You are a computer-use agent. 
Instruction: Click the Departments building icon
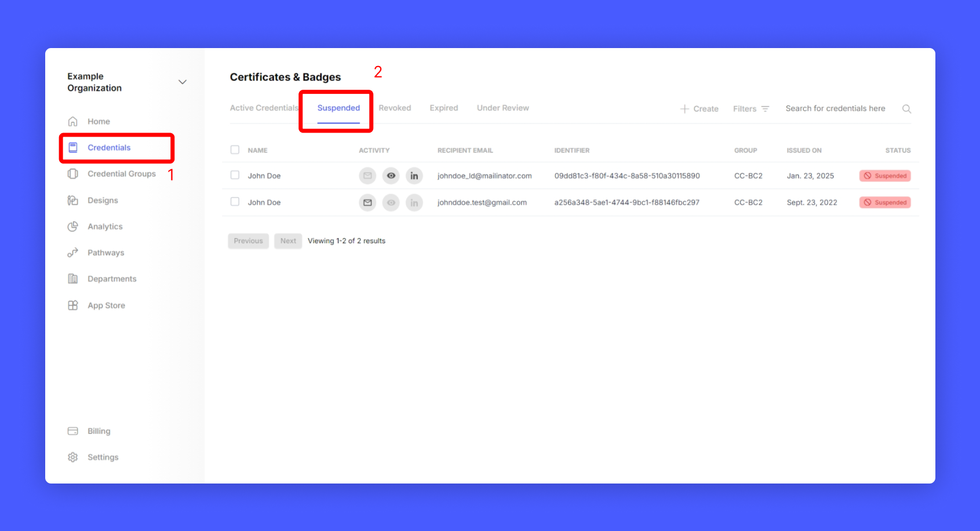(x=72, y=279)
